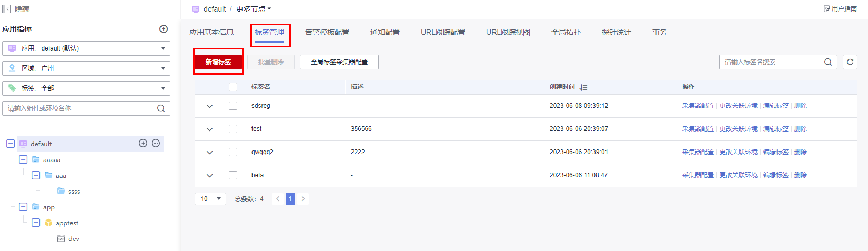This screenshot has height=251, width=868.
Task: Click 编辑标签 for tag sdsreg
Action: pyautogui.click(x=776, y=106)
